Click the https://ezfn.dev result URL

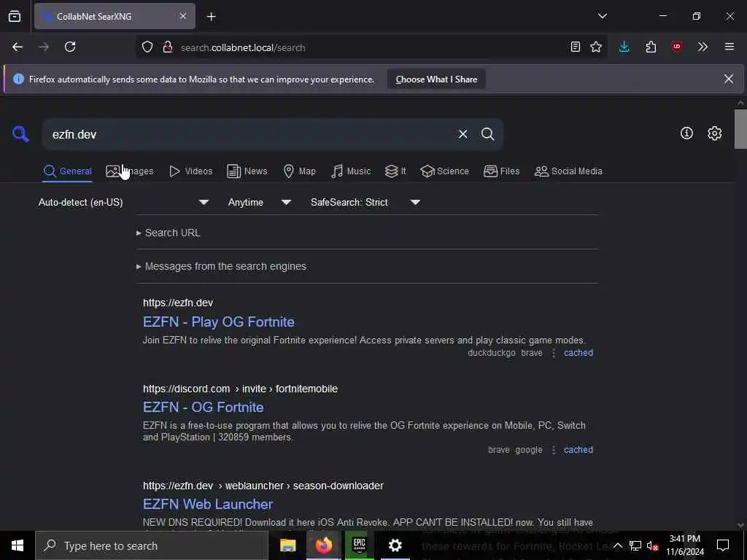(178, 303)
